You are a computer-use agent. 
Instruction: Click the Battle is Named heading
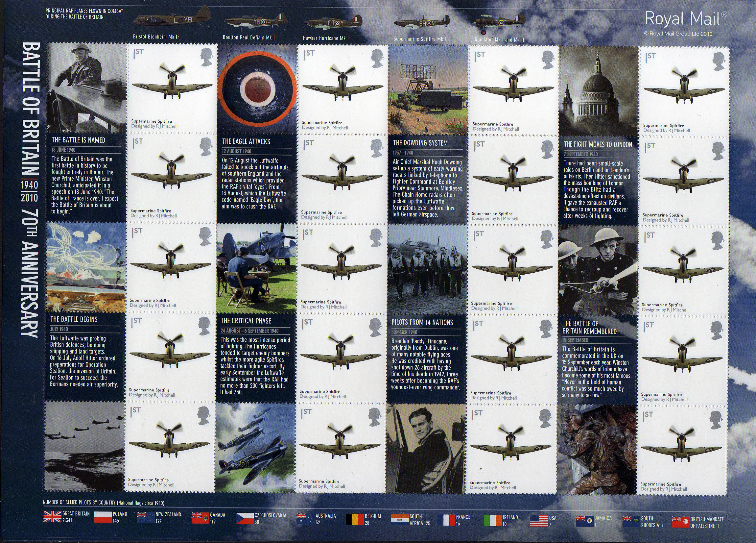click(78, 140)
